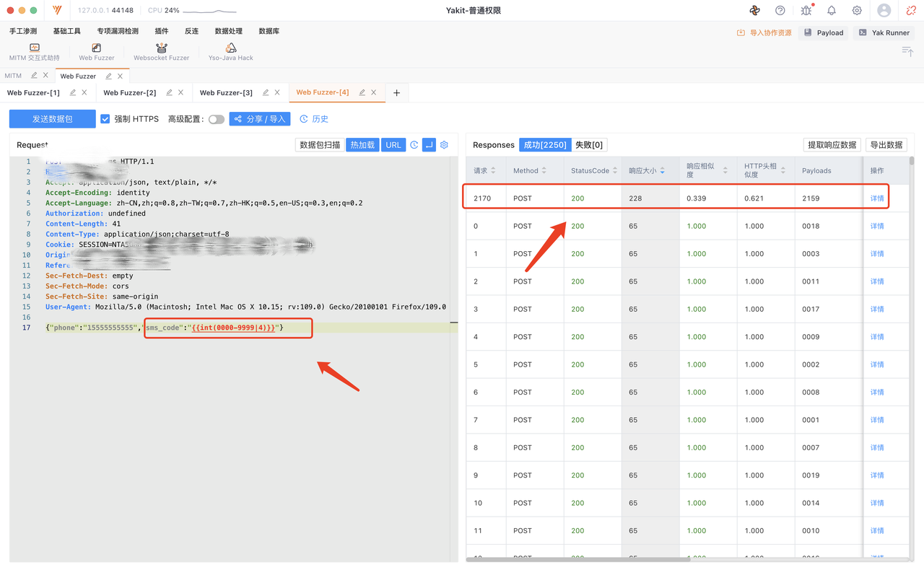
Task: Switch to Web Fuzzer-[2] tab
Action: tap(130, 92)
